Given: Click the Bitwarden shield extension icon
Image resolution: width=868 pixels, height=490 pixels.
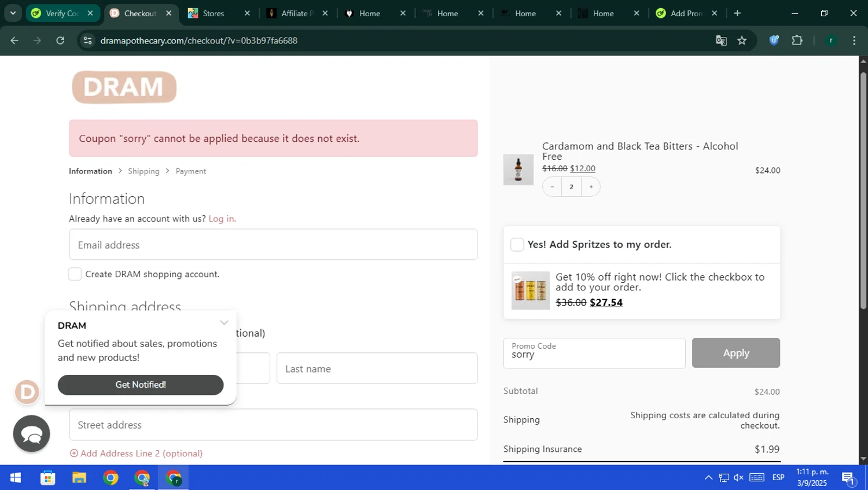Looking at the screenshot, I should 774,40.
